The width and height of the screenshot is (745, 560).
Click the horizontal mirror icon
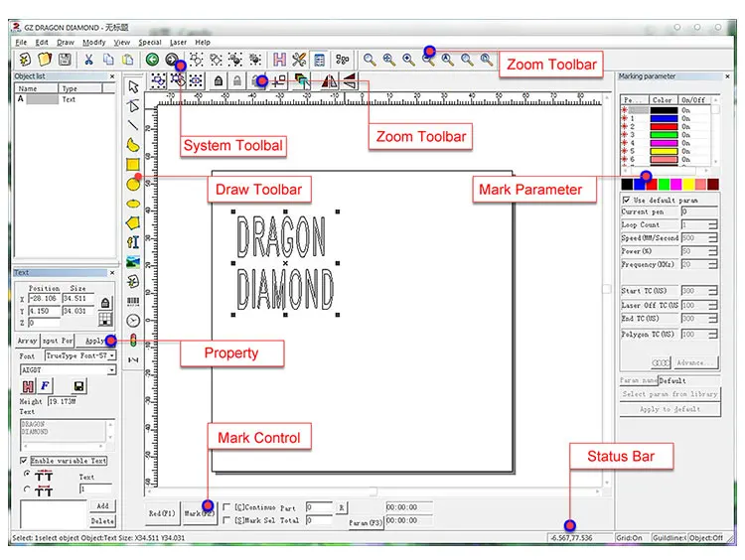coord(327,81)
